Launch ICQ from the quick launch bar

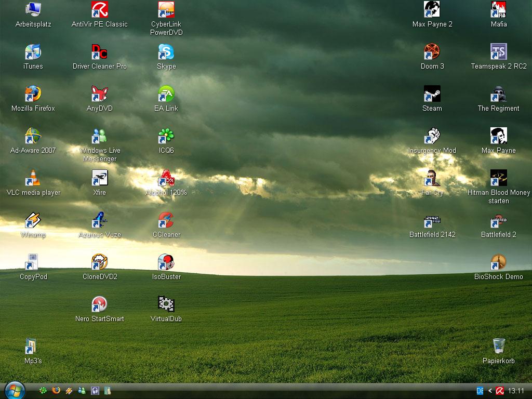tap(43, 391)
